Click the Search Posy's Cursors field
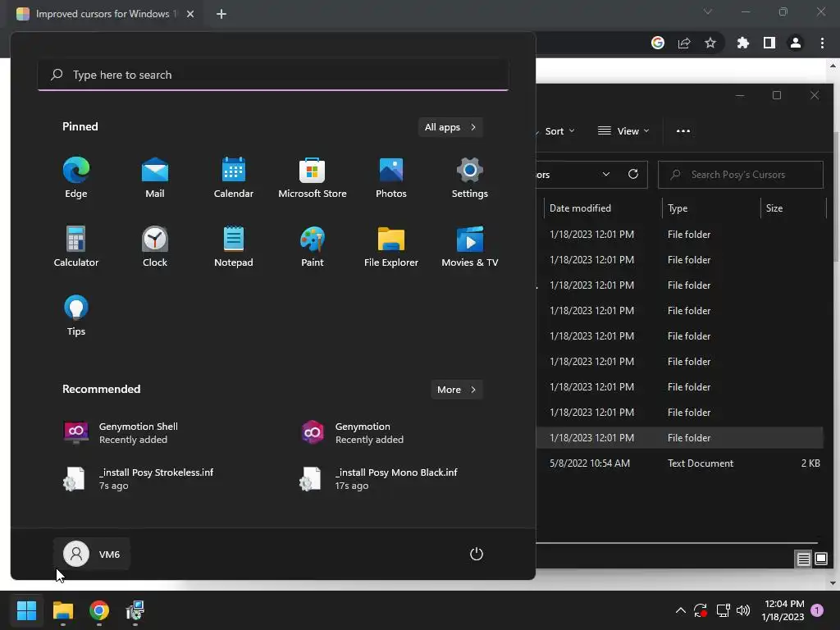Screen dimensions: 840x630 click(x=741, y=175)
